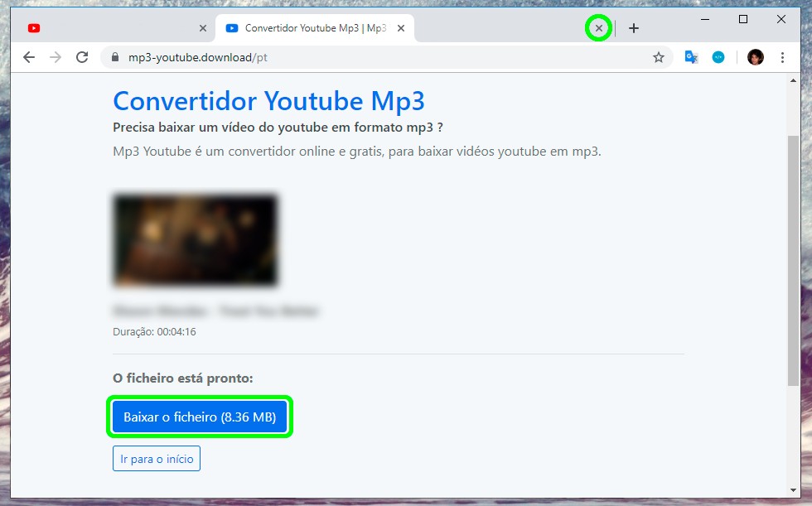The height and width of the screenshot is (506, 812).
Task: Click the Ir para o início button
Action: point(157,459)
